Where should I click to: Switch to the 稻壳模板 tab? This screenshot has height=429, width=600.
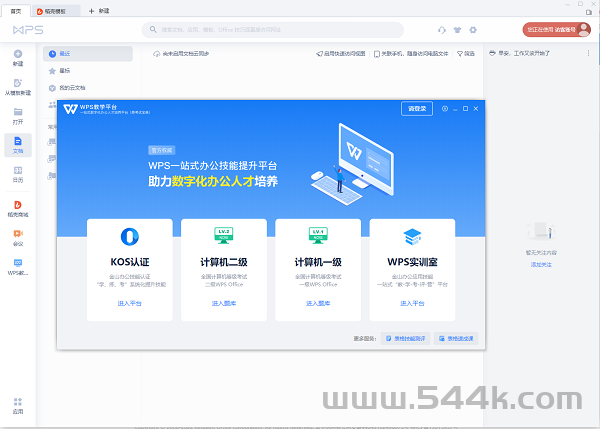[55, 10]
